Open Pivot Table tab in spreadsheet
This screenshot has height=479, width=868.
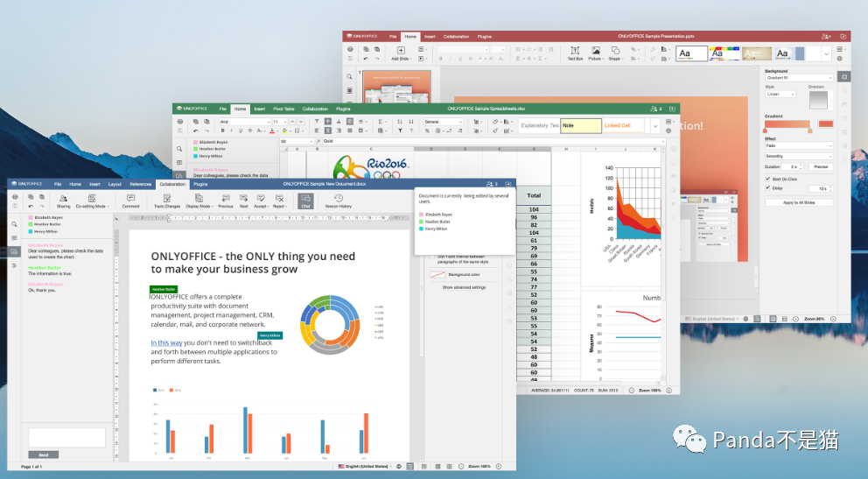pyautogui.click(x=283, y=109)
